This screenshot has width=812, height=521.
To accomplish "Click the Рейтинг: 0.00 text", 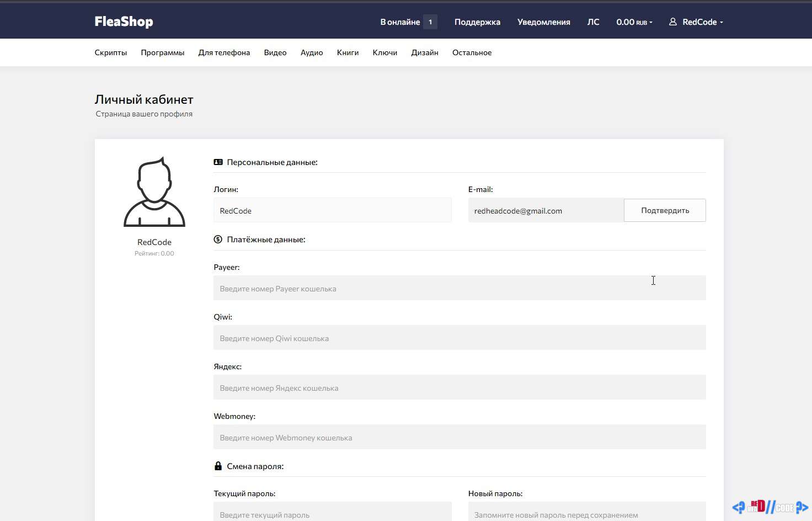I will tap(154, 253).
